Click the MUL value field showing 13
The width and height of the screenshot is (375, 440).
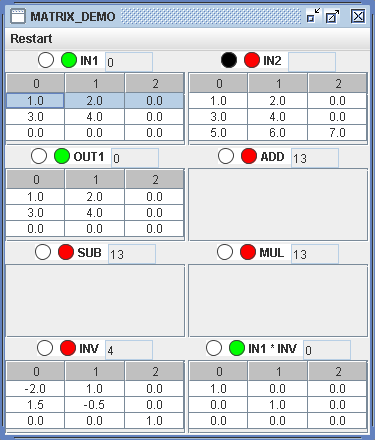(x=315, y=254)
